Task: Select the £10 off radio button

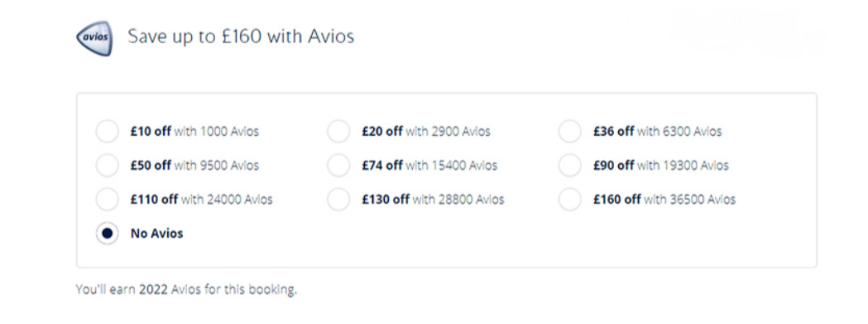Action: (107, 132)
